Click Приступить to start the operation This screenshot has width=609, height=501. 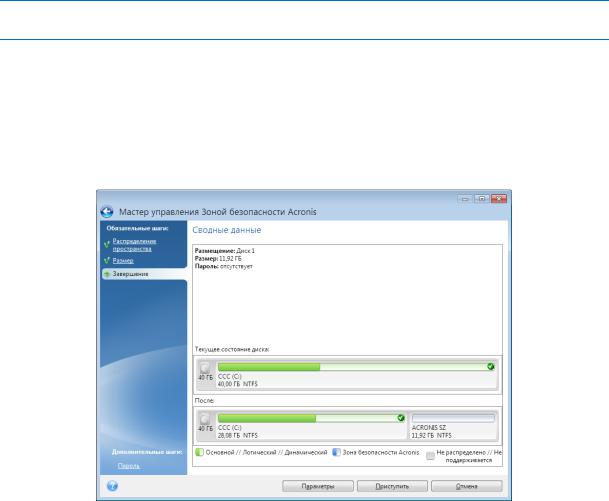click(392, 486)
